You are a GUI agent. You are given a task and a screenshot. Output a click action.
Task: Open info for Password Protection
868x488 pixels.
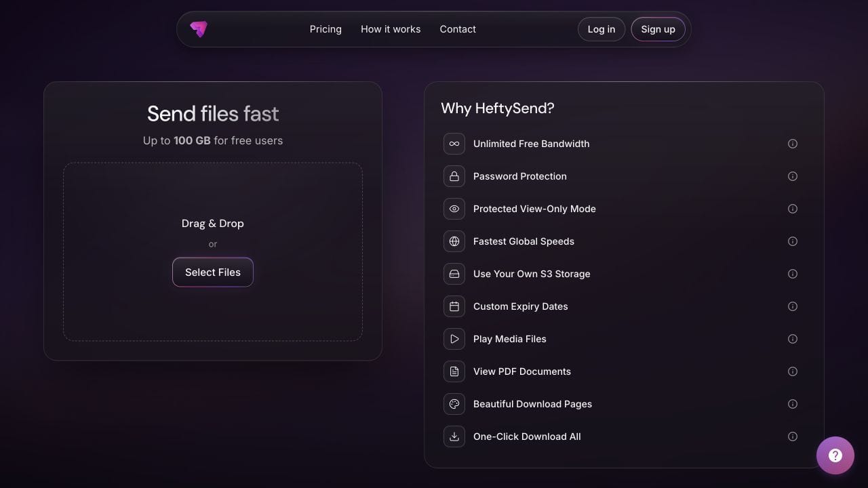[x=793, y=176]
